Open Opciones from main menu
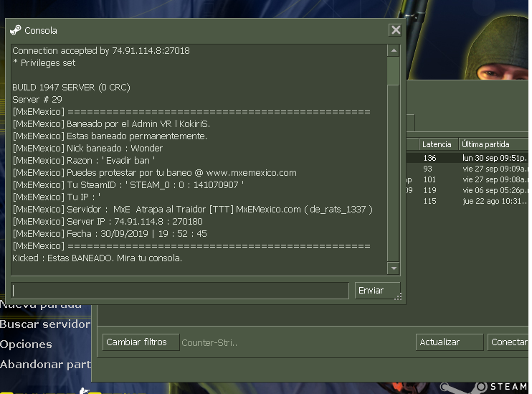 26,344
